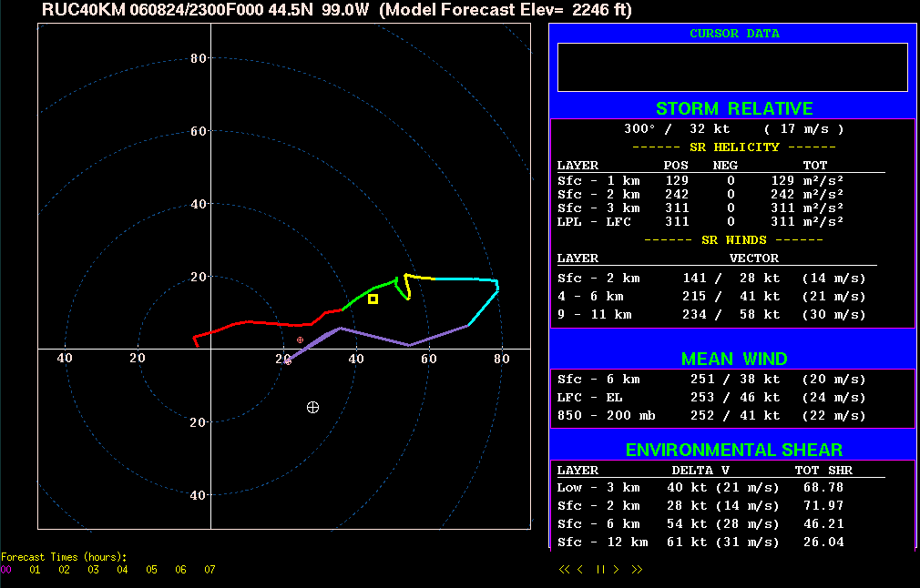
Task: Click the small red circle marker on hodograph
Action: [x=300, y=340]
